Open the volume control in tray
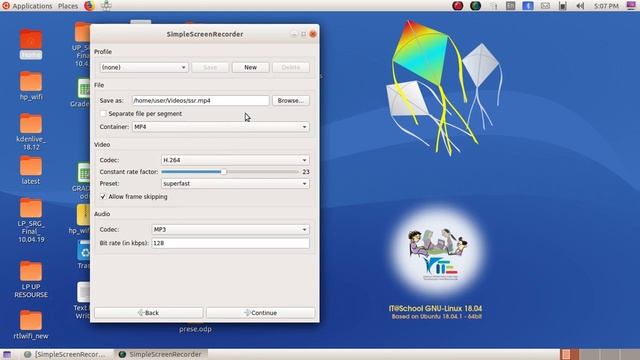The width and height of the screenshot is (640, 360). point(580,6)
